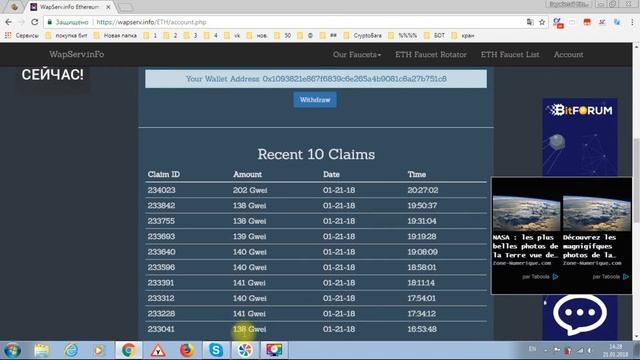
Task: Close the WapServ.info browser tab
Action: [x=108, y=7]
